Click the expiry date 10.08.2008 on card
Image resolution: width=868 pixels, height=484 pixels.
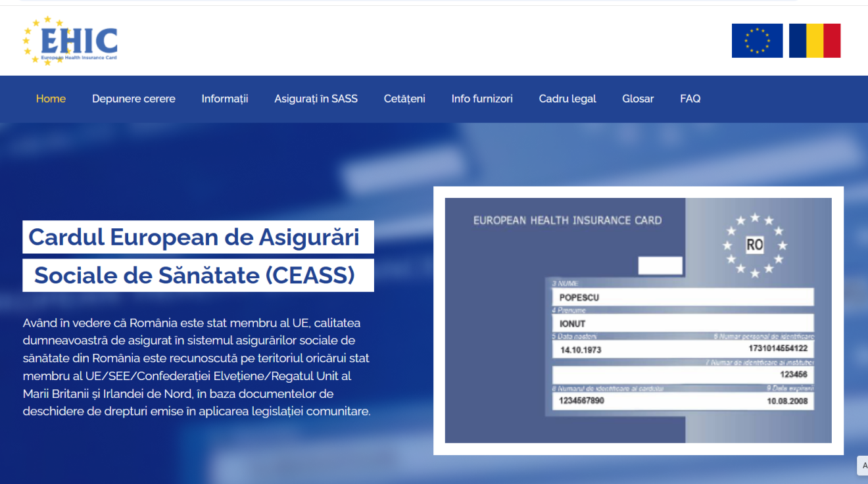[786, 401]
